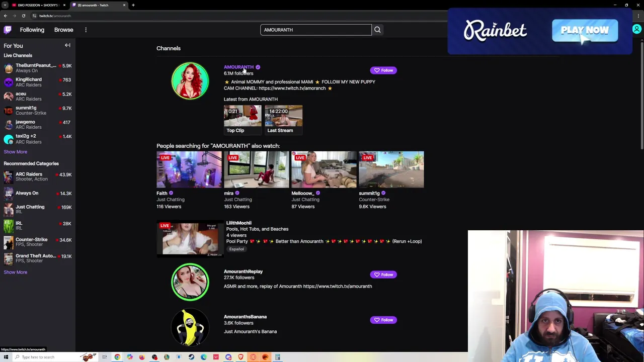Open the twitch.tv/amoranch link
Image resolution: width=644 pixels, height=362 pixels.
[x=292, y=88]
